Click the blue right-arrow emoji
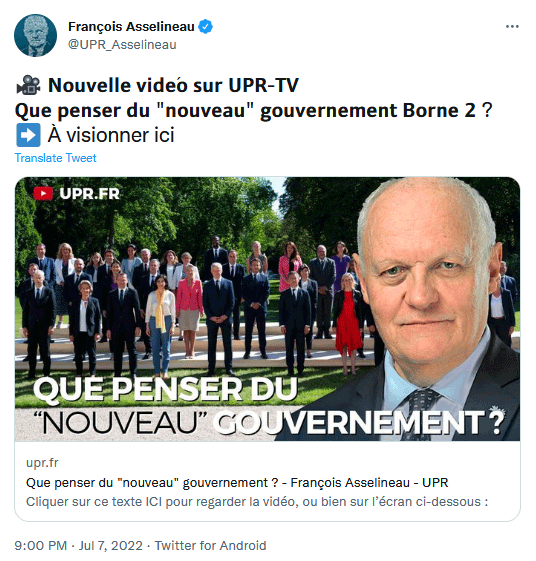Viewport: 536px width, 561px height. (28, 135)
